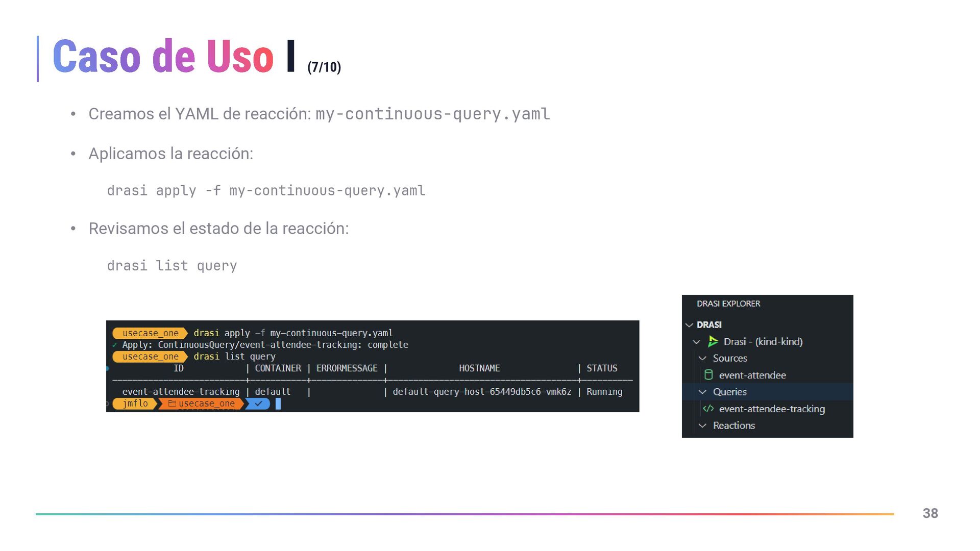The image size is (980, 551).
Task: Collapse the DRASI section chevron
Action: point(689,325)
